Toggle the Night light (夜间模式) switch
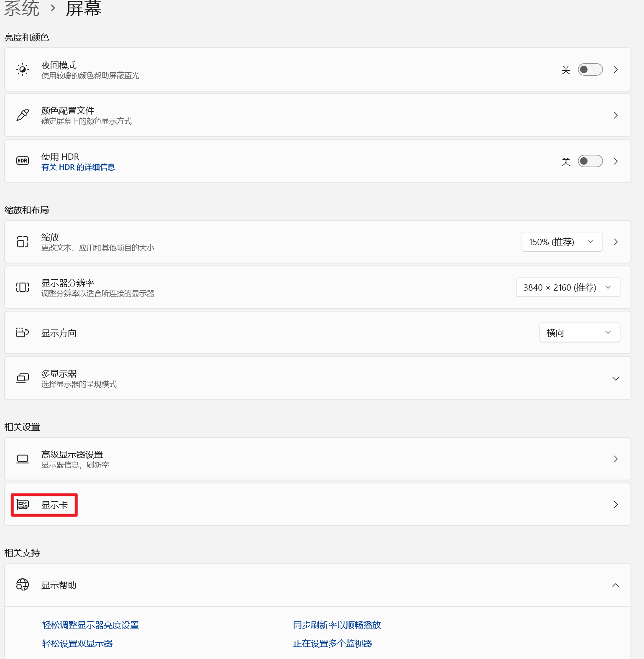The width and height of the screenshot is (644, 659). click(590, 69)
